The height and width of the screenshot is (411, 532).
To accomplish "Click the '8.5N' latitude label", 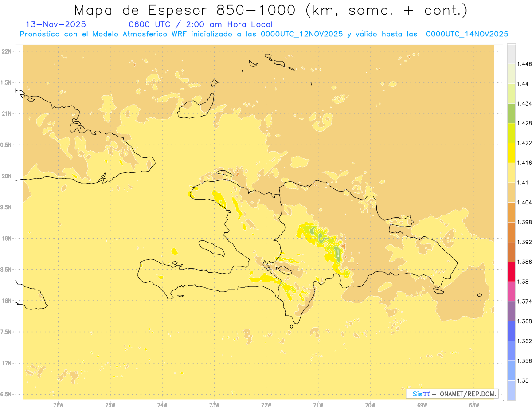I will [x=7, y=270].
